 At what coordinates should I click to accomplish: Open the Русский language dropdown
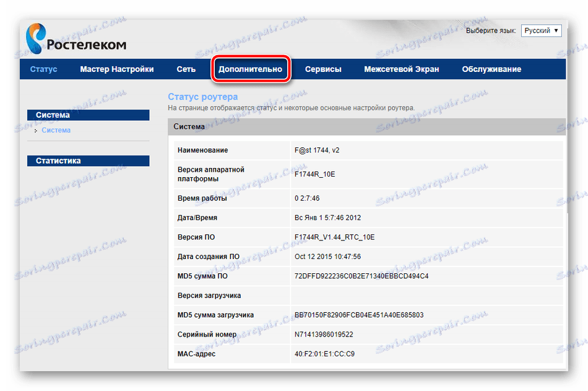click(x=541, y=30)
